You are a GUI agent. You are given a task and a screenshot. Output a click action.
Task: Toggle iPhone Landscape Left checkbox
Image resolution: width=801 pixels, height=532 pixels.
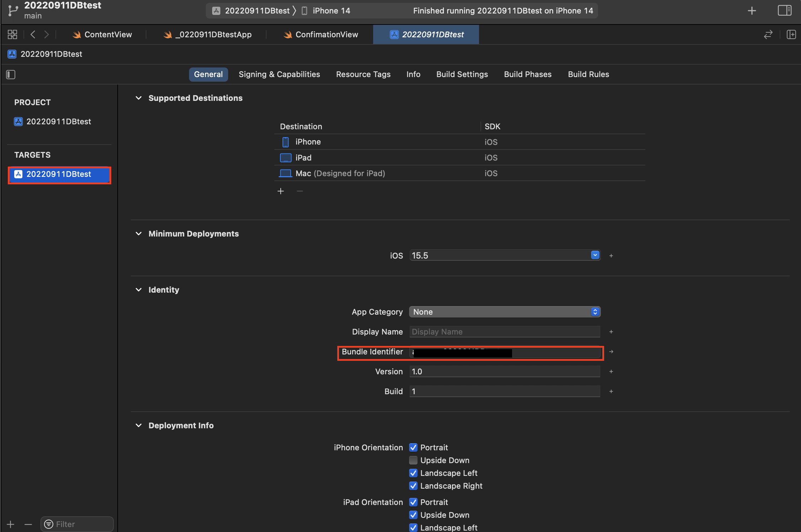pos(413,473)
